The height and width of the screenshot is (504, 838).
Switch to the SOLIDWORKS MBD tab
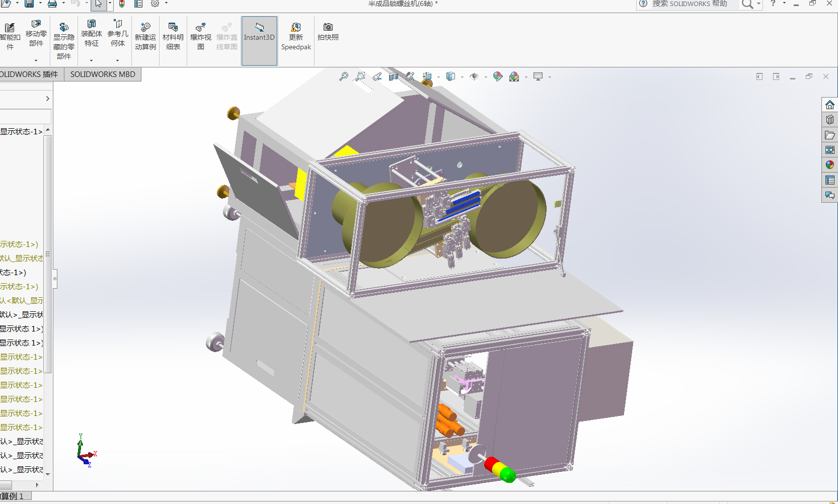pyautogui.click(x=103, y=74)
